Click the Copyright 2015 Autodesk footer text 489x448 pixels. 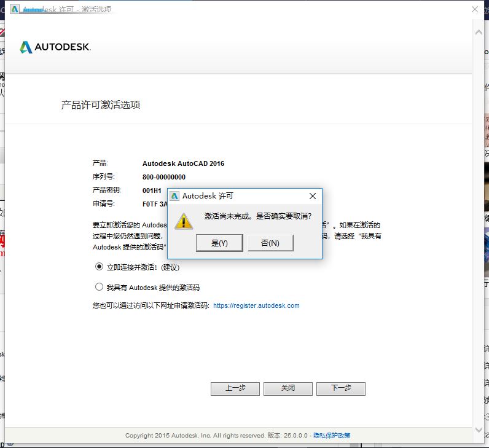(195, 435)
